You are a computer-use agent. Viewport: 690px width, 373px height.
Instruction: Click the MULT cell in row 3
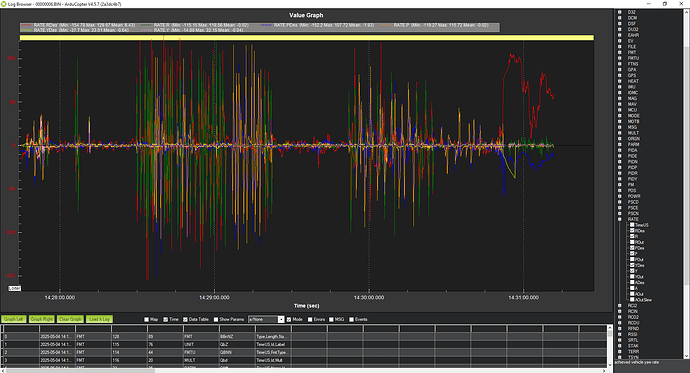[201, 360]
